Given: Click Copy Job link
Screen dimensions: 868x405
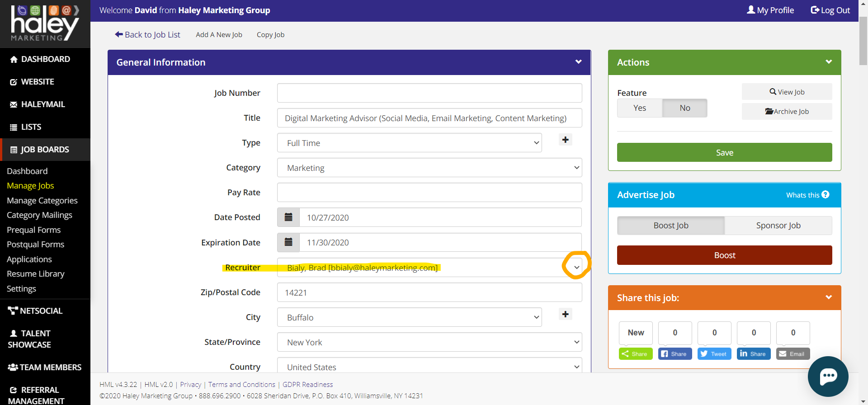Looking at the screenshot, I should [x=270, y=35].
